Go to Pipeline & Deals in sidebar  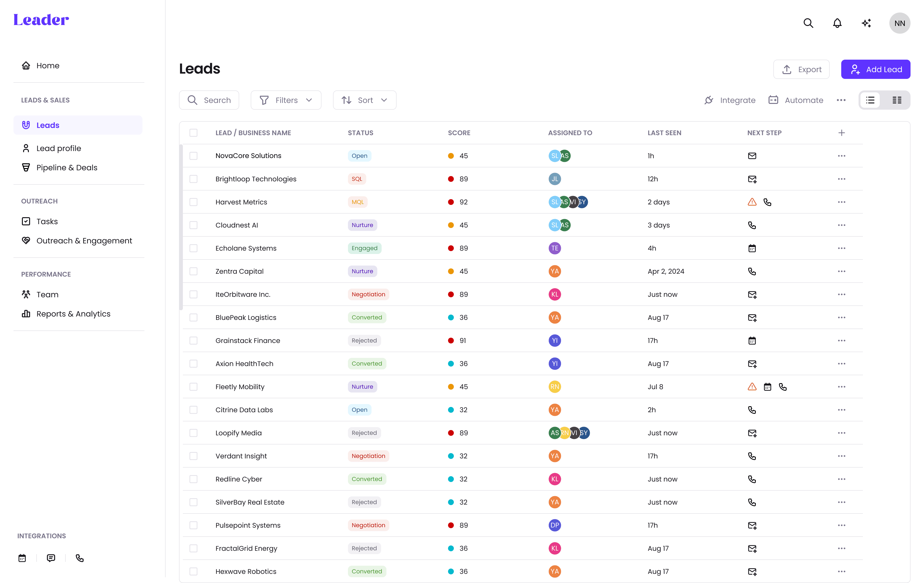pos(67,168)
